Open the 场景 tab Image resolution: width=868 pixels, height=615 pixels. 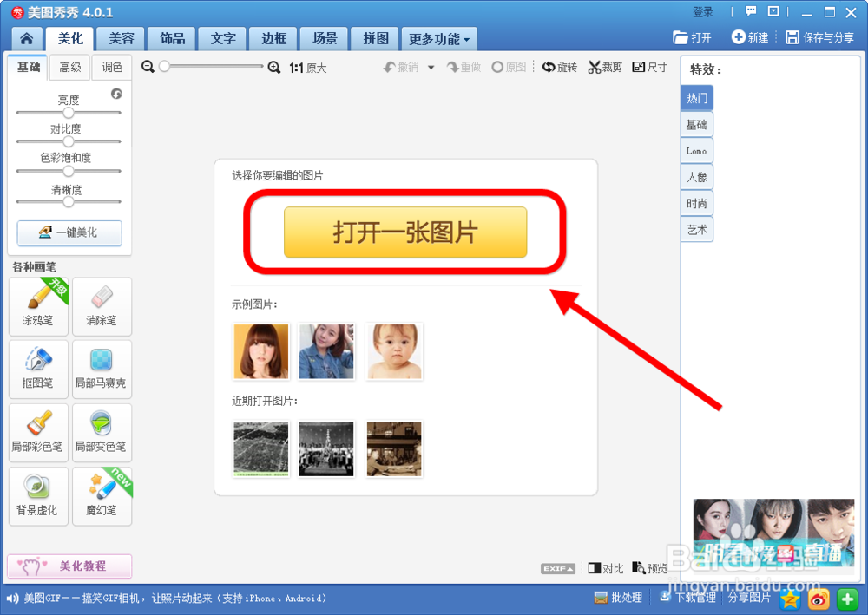coord(325,39)
